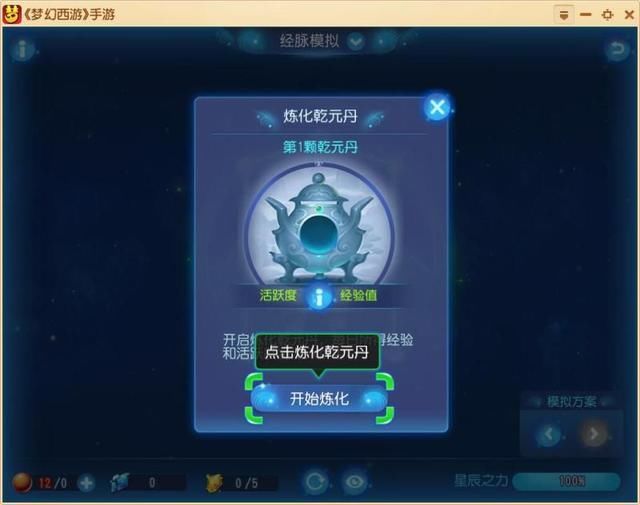Select the 活跃度 label option
640x505 pixels.
click(278, 295)
